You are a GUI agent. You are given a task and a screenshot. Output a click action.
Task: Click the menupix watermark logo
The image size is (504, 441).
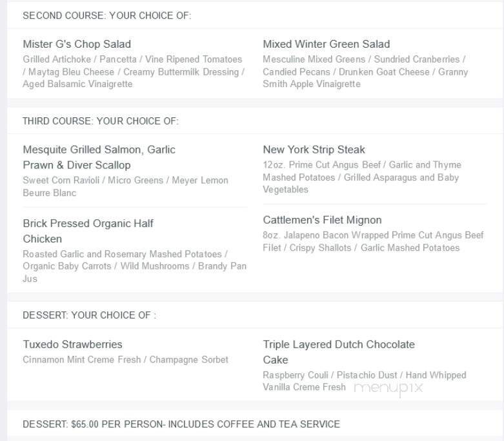point(388,388)
